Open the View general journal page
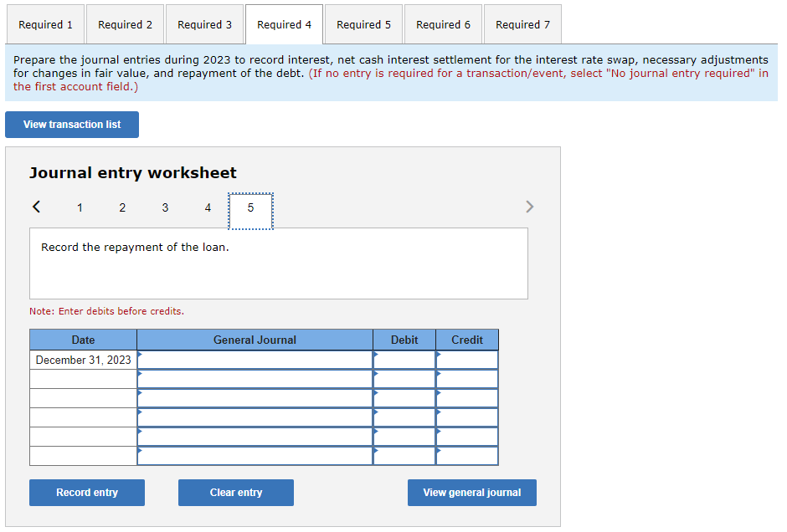The image size is (787, 532). [471, 493]
